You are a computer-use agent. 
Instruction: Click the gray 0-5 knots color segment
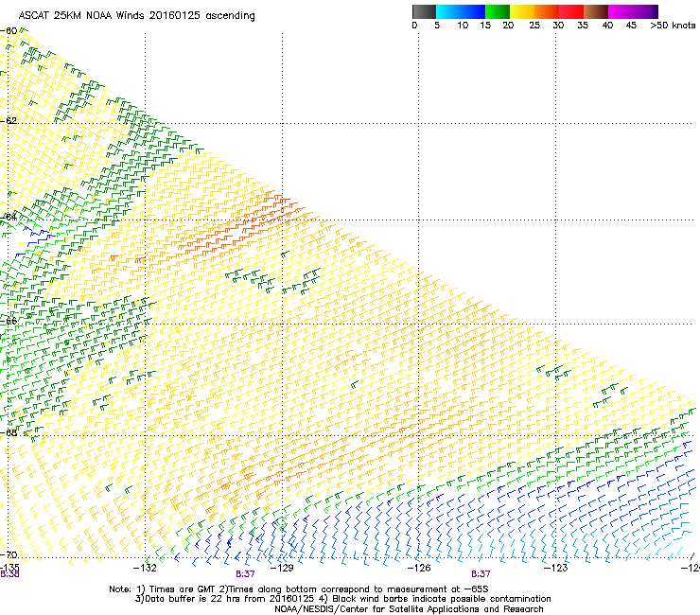[x=424, y=11]
